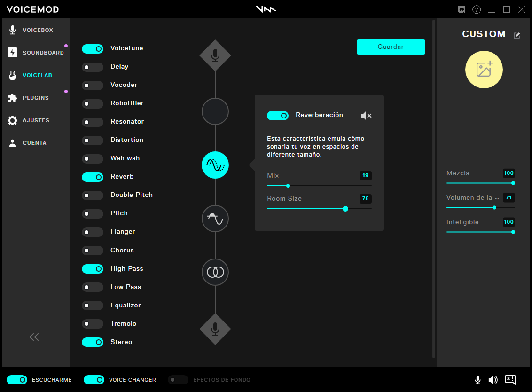Enable the Delay toggle

[93, 67]
